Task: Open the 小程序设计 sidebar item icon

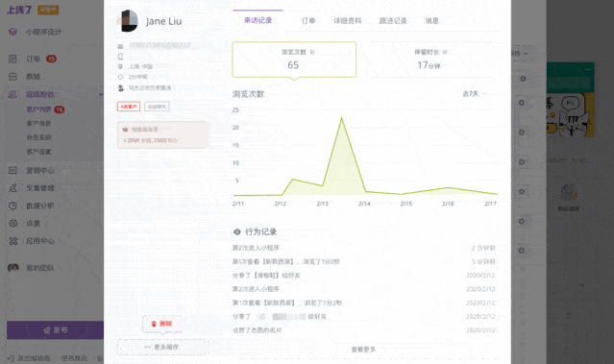Action: tap(12, 32)
